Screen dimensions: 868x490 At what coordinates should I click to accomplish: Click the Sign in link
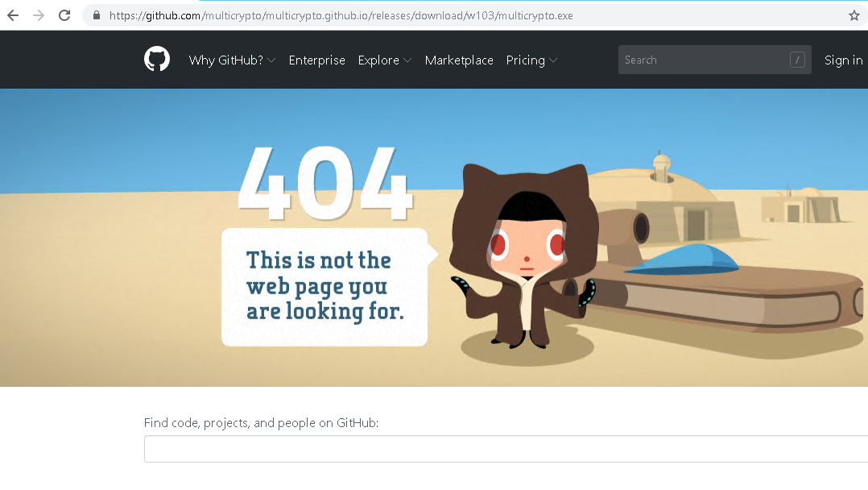pos(843,60)
